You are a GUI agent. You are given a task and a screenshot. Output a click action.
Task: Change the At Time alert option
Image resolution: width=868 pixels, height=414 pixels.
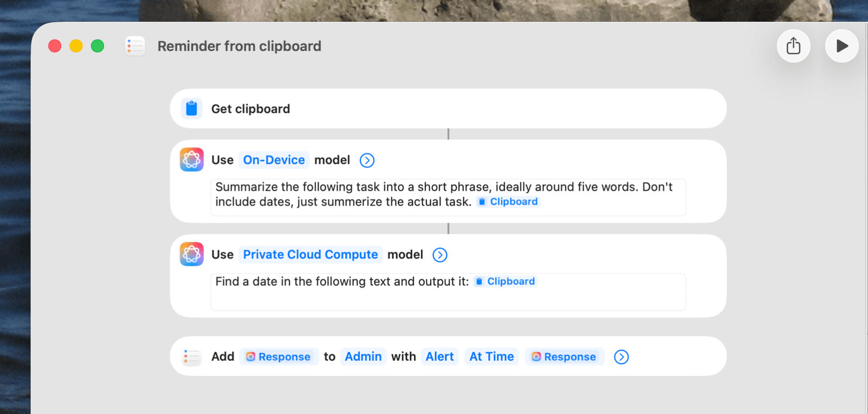[x=492, y=357]
